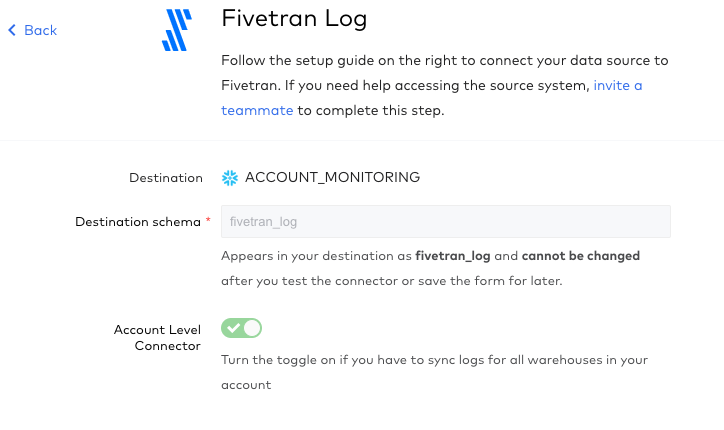
Task: Click the checkmark inside the green toggle
Action: 233,328
